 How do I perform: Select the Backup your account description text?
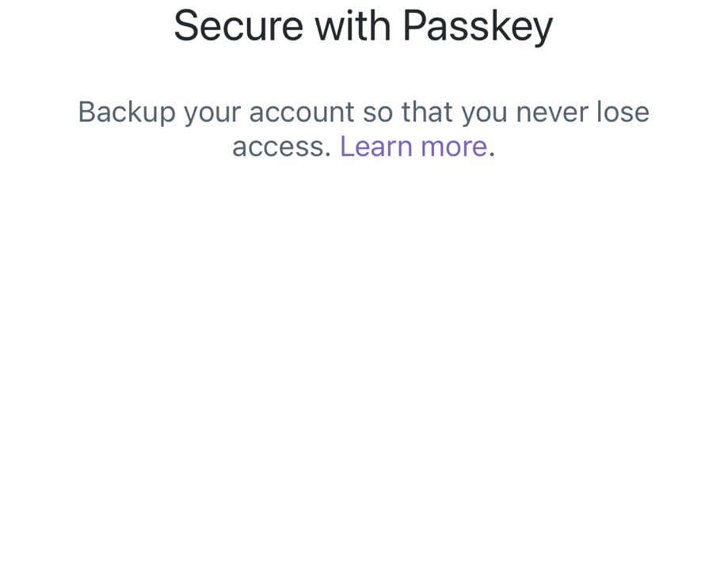click(x=364, y=129)
